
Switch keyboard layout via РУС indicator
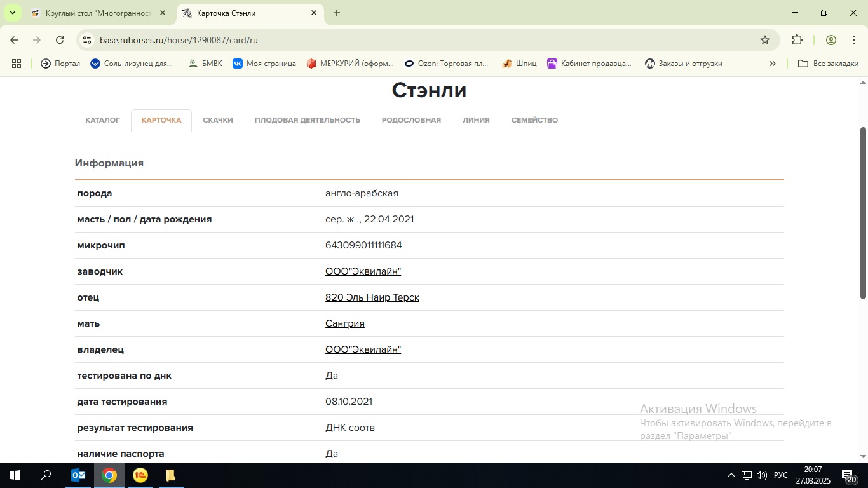(780, 475)
